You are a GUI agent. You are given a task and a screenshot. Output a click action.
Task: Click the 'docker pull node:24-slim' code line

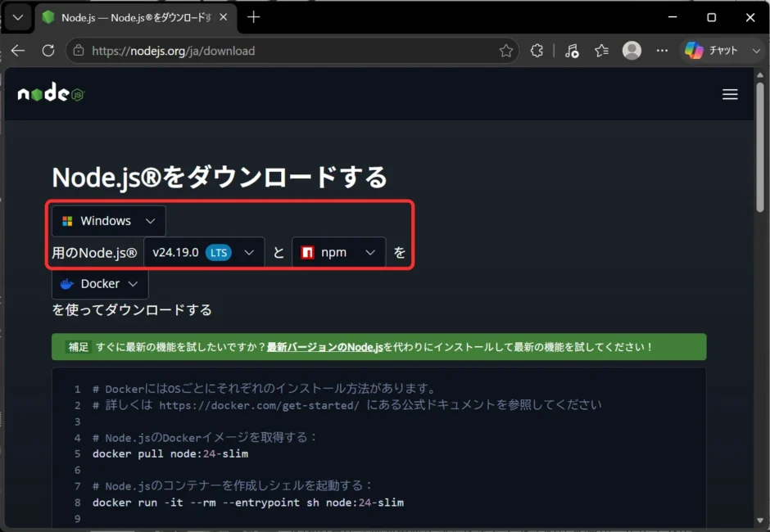tap(170, 453)
